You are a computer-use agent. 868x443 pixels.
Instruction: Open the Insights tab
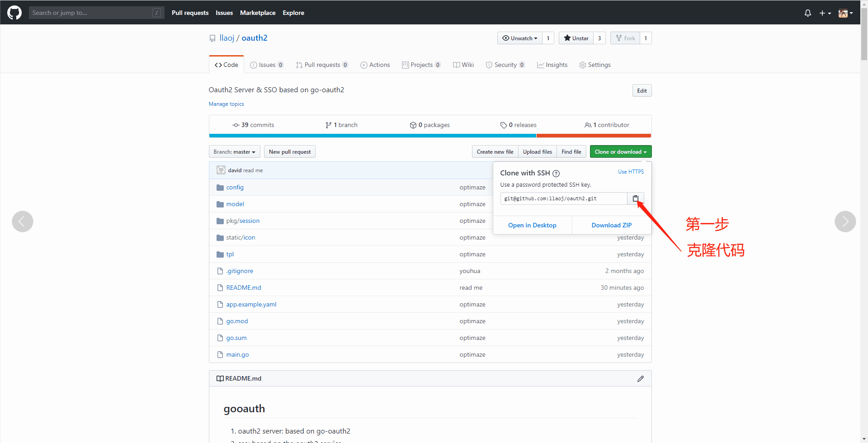coord(552,65)
